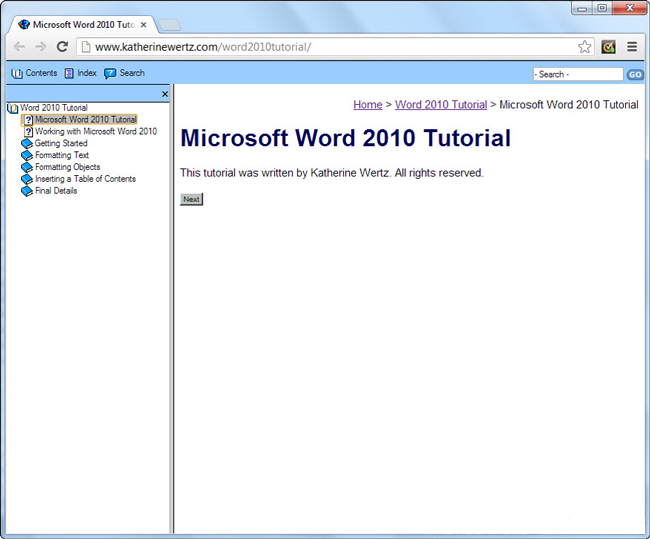Select Word 2010 Tutorial root tree label

54,108
